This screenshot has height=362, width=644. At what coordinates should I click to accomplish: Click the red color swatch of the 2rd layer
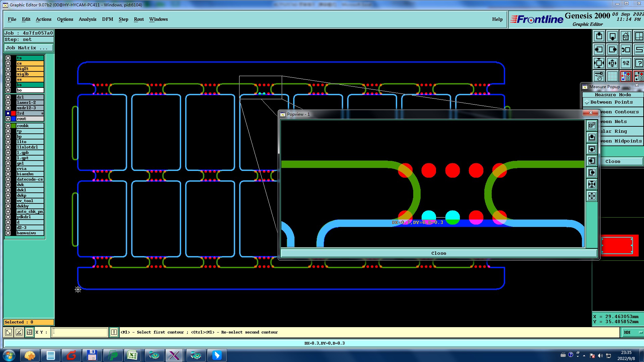pos(13,113)
